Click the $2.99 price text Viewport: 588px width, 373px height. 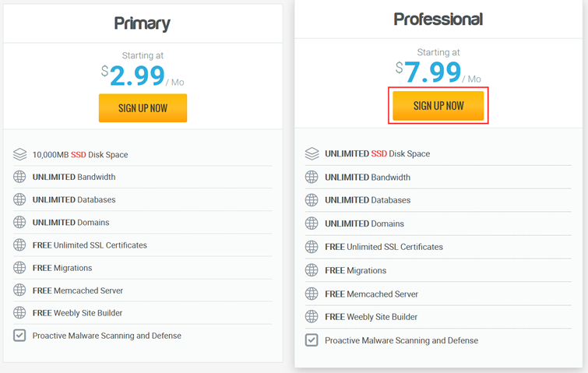pos(133,76)
